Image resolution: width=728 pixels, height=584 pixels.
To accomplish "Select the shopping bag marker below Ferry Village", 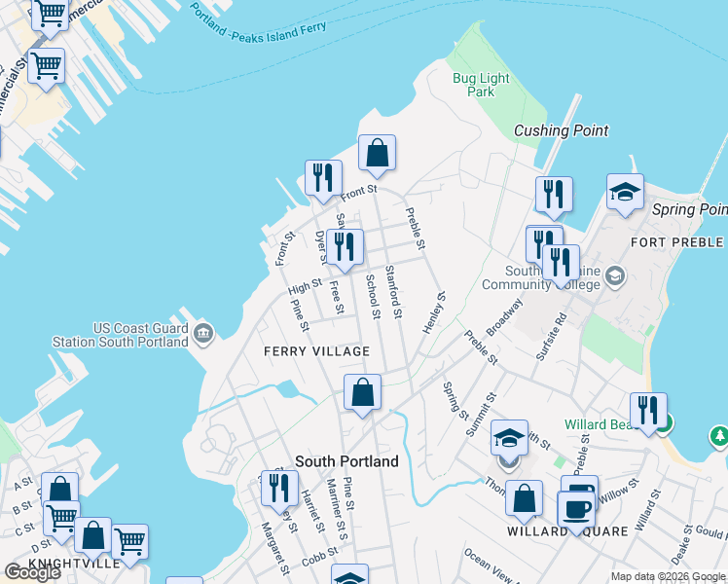I will (x=363, y=396).
